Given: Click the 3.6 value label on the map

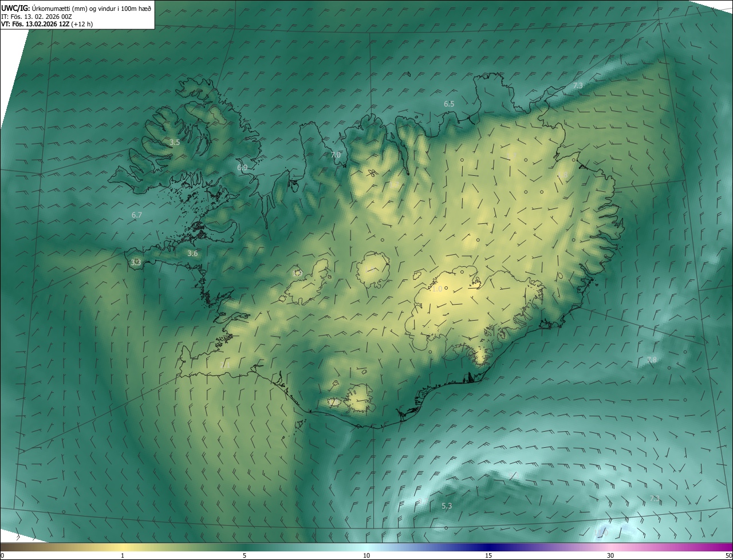Looking at the screenshot, I should (192, 253).
